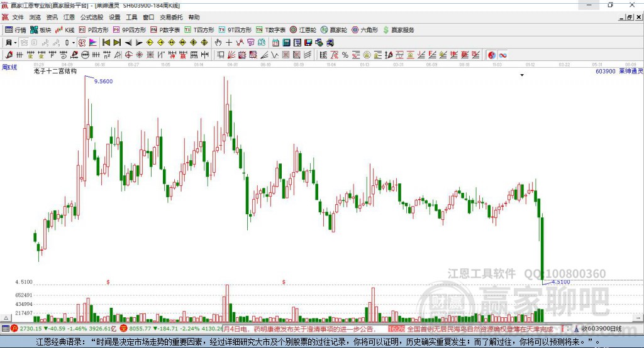This screenshot has height=348, width=644.
Task: Open 赢家服务 service page
Action: 398,30
